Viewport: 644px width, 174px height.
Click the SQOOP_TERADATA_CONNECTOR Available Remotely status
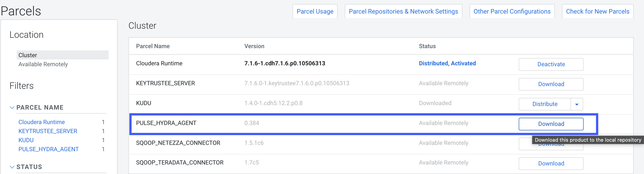coord(443,163)
